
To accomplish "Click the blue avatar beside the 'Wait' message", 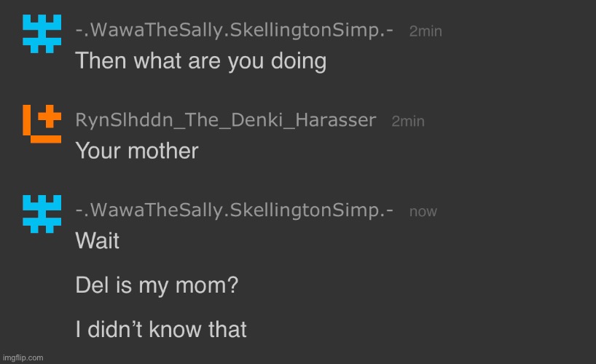I will [42, 214].
